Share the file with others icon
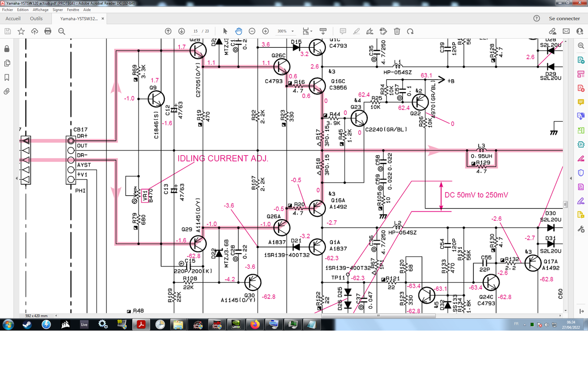Image resolution: width=588 pixels, height=382 pixels. [579, 31]
